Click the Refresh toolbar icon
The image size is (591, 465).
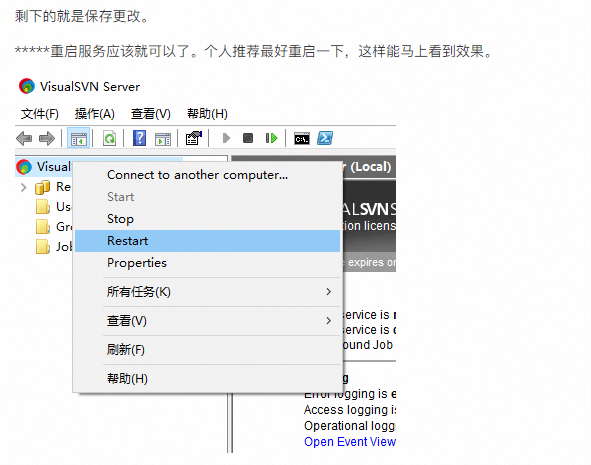[109, 138]
